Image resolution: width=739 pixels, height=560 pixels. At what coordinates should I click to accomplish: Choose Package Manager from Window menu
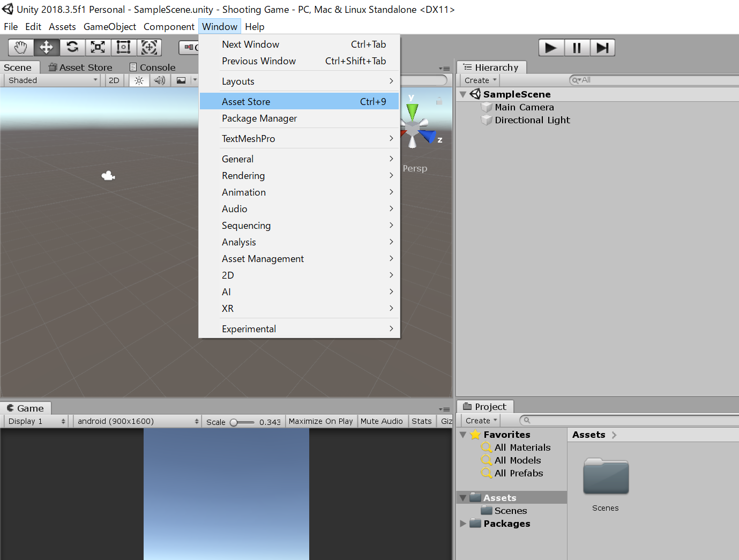(x=259, y=118)
